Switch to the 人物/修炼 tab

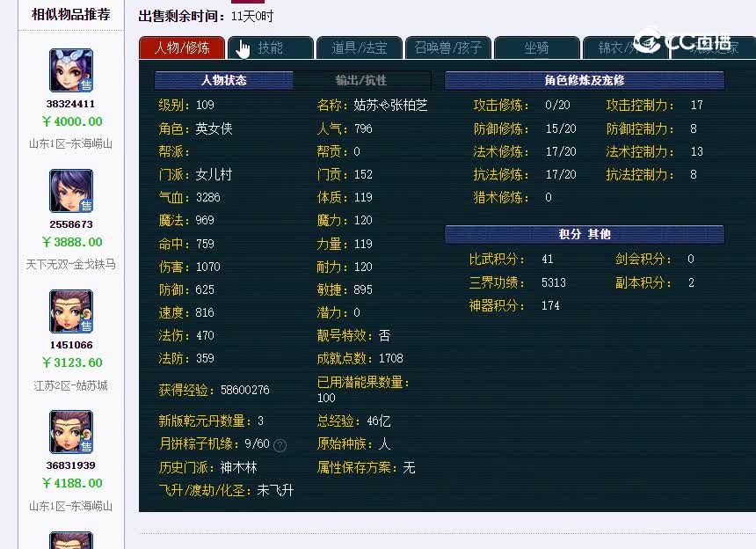182,48
